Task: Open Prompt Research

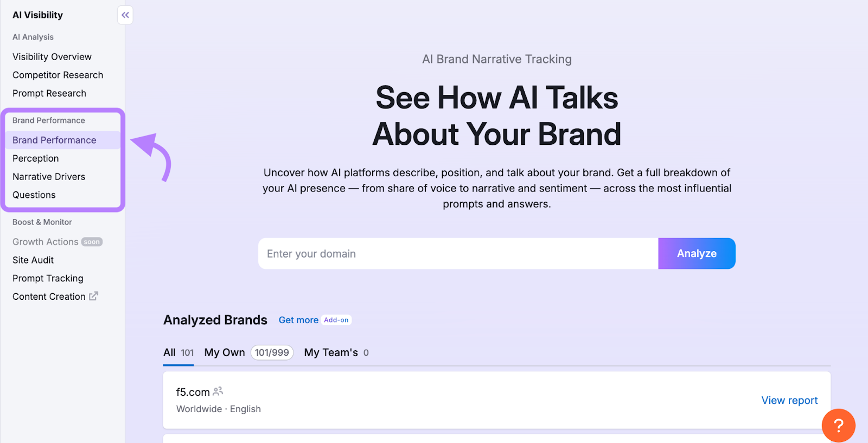Action: [x=49, y=93]
